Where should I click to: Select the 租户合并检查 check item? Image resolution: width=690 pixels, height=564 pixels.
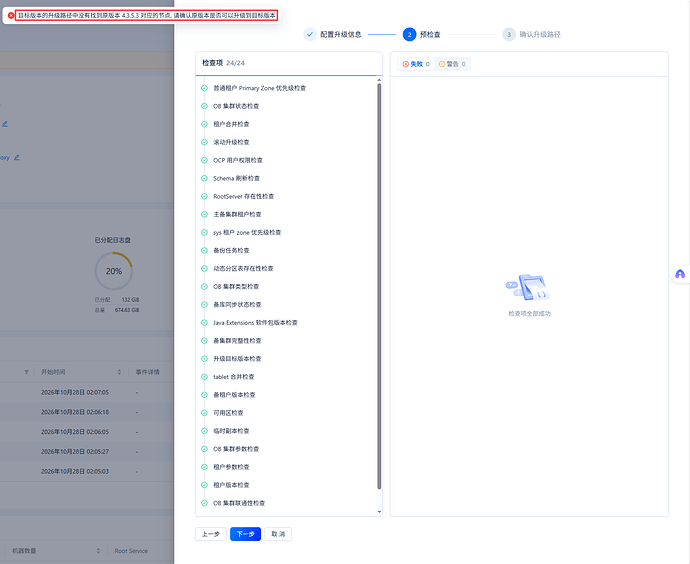tap(231, 124)
